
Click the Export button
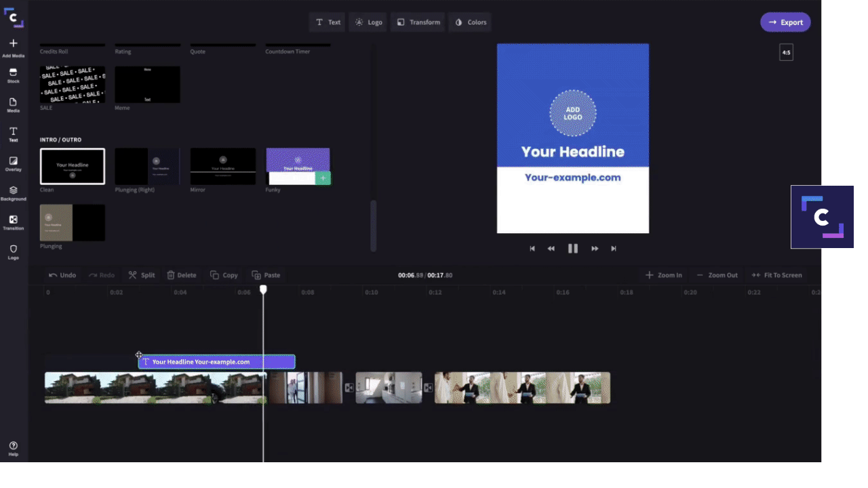785,22
